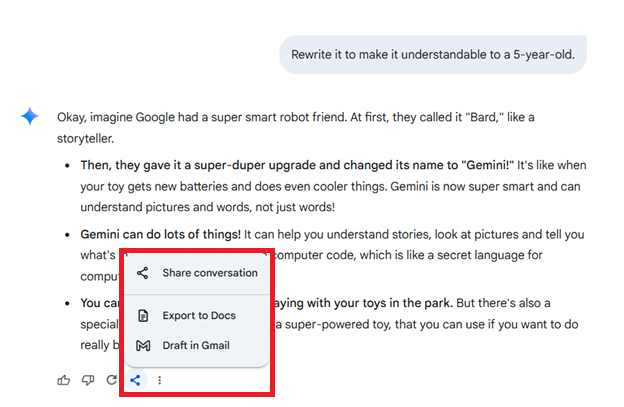Click the intro paragraph starting with "Okay, imagine Google"
Screen dimensions: 624x407
point(300,117)
